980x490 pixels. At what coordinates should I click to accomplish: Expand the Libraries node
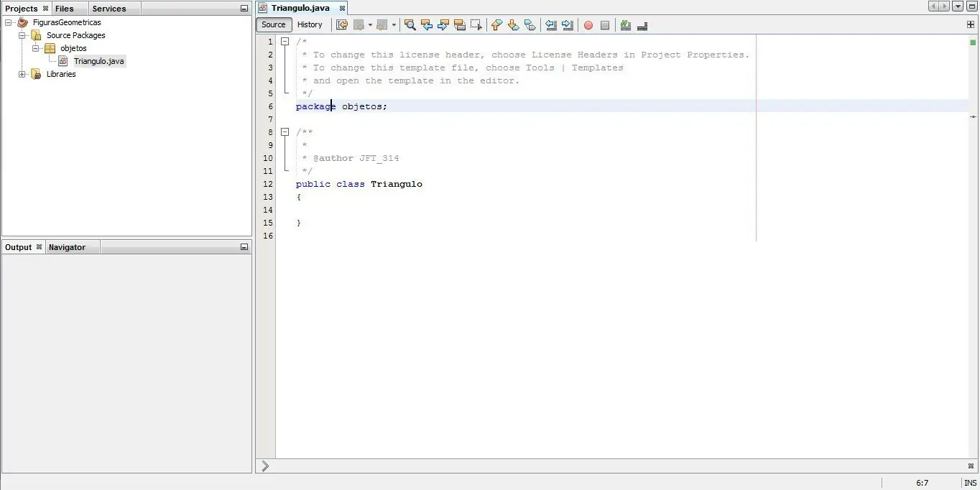[22, 74]
